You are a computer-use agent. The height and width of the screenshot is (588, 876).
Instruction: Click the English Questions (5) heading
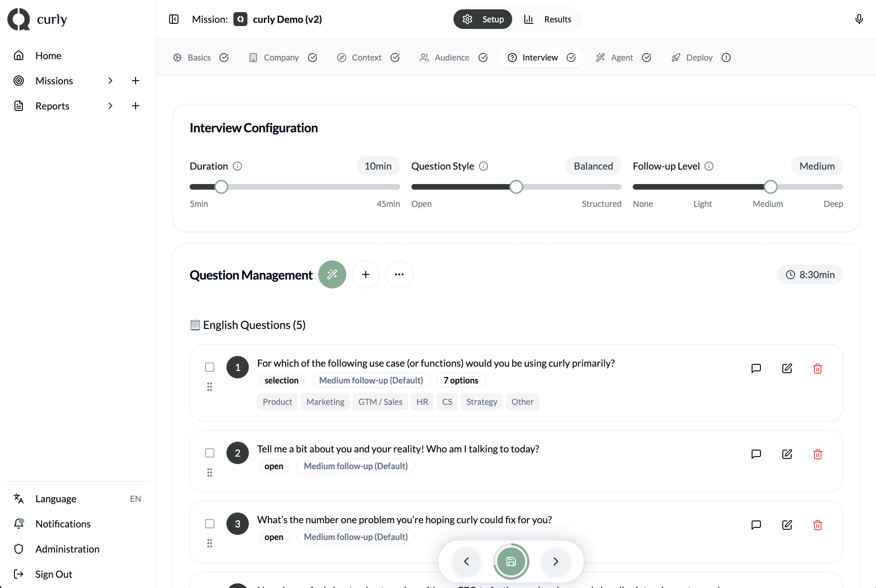[254, 325]
